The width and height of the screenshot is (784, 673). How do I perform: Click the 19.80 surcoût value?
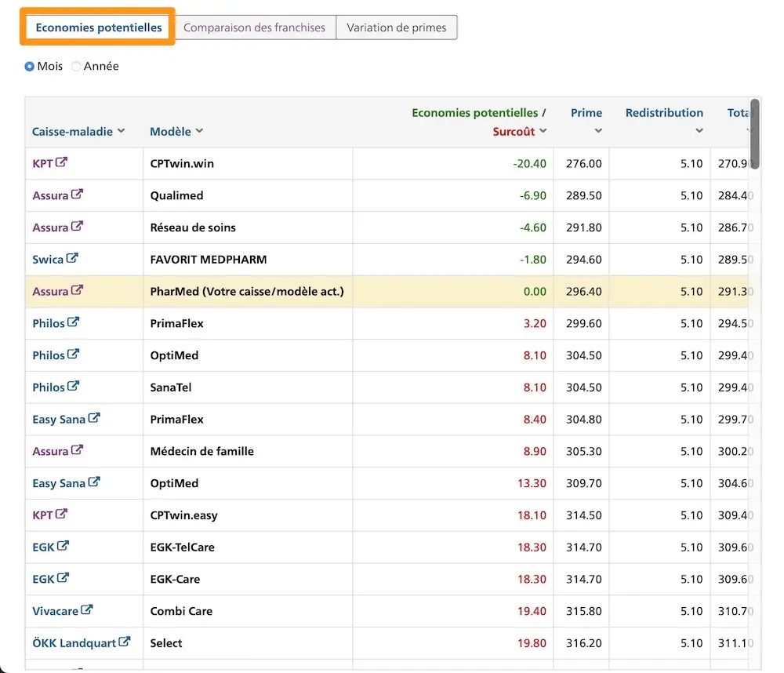(x=532, y=643)
